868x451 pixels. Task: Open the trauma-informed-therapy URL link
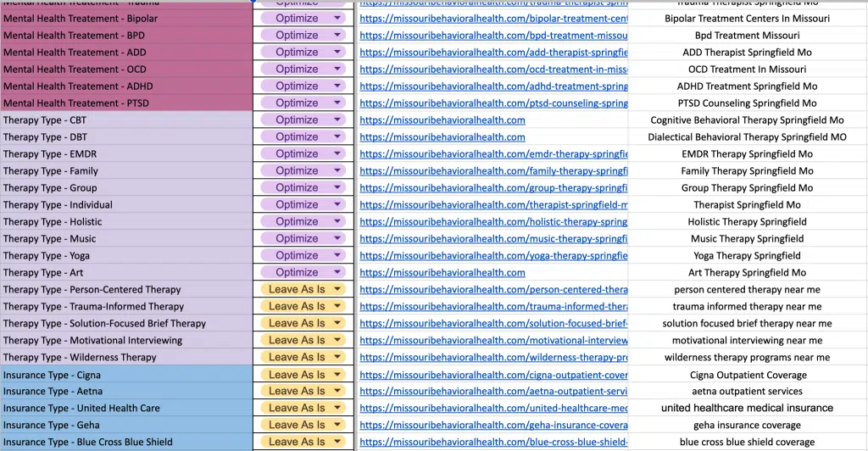click(493, 307)
